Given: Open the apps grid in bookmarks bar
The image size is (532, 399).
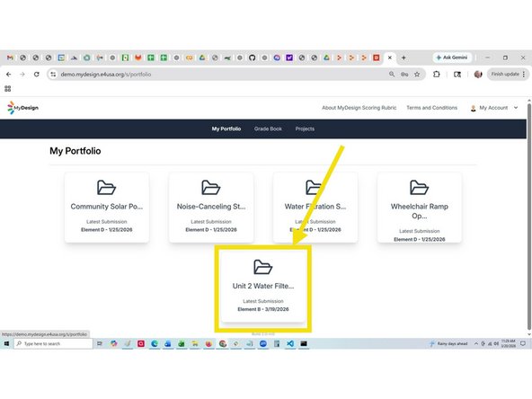Looking at the screenshot, I should tap(8, 89).
